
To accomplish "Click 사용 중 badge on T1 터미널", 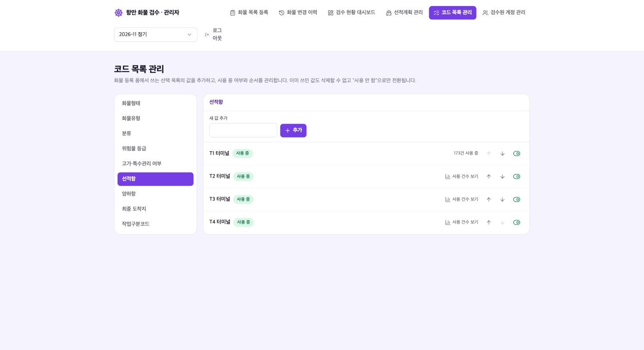I will pyautogui.click(x=242, y=153).
